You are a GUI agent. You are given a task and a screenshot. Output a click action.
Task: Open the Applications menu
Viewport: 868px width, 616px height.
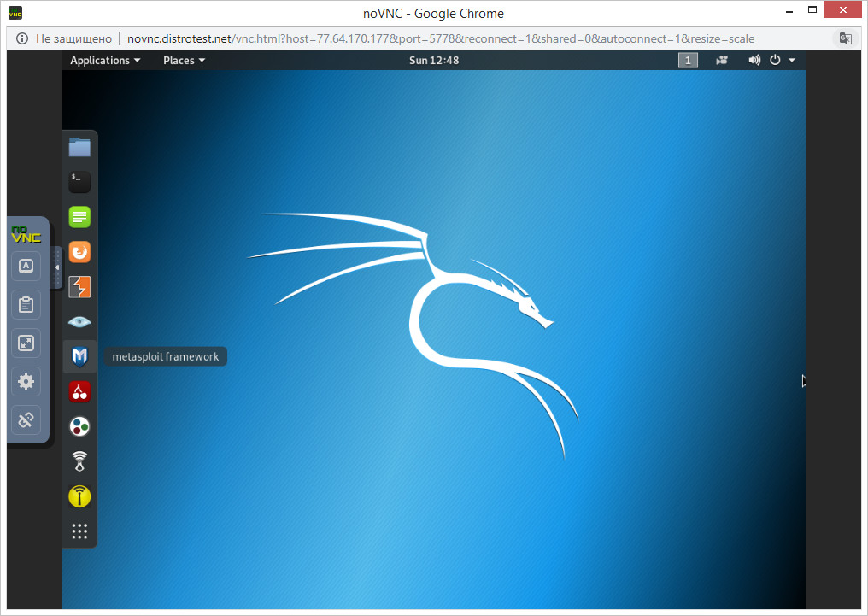point(105,61)
